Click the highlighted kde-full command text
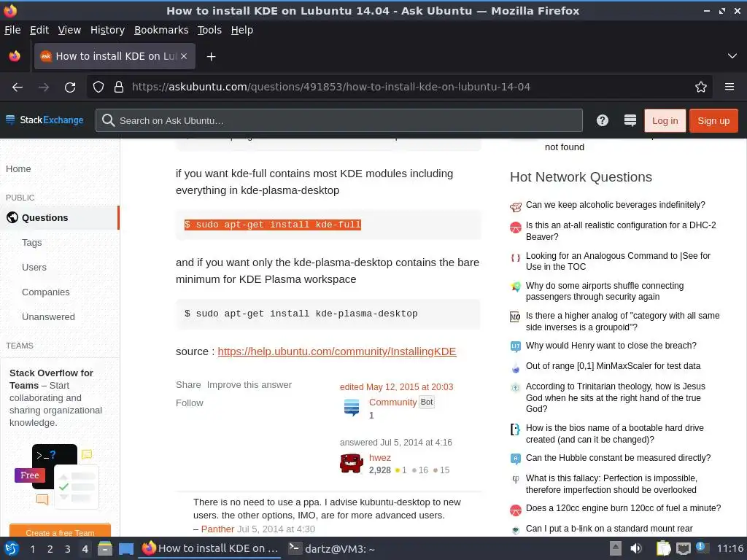747x560 pixels. [273, 225]
